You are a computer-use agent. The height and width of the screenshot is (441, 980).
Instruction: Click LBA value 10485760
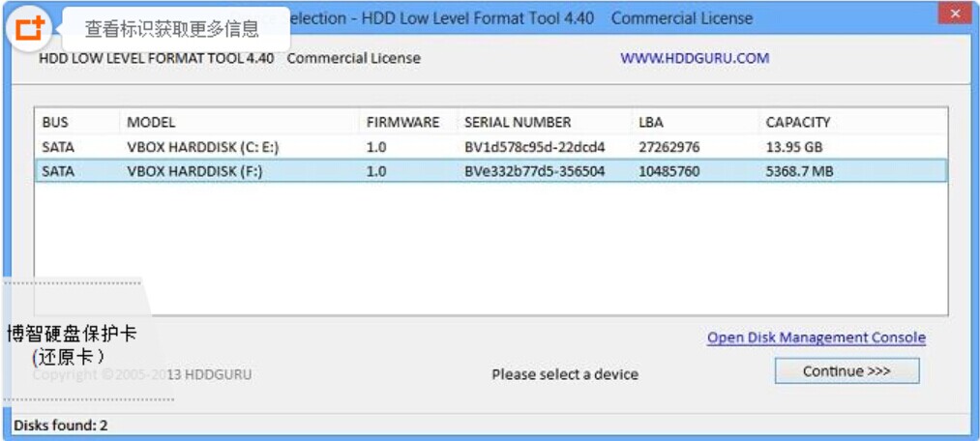point(668,171)
